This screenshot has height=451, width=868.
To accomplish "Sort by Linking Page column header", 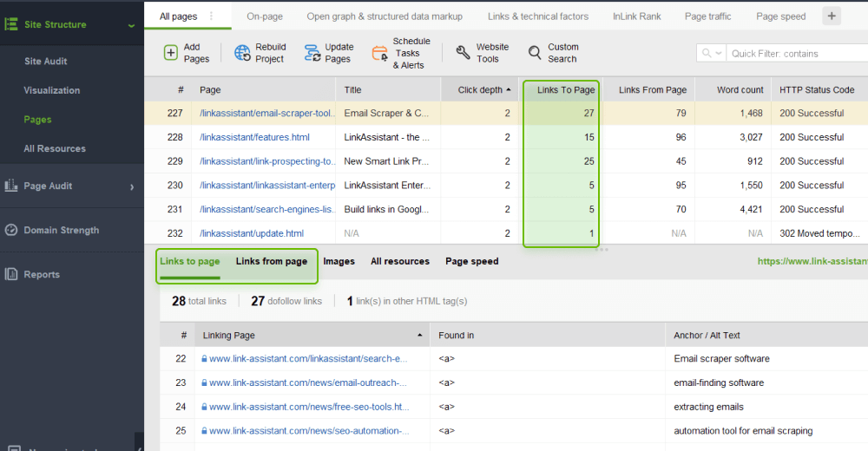I will (312, 335).
